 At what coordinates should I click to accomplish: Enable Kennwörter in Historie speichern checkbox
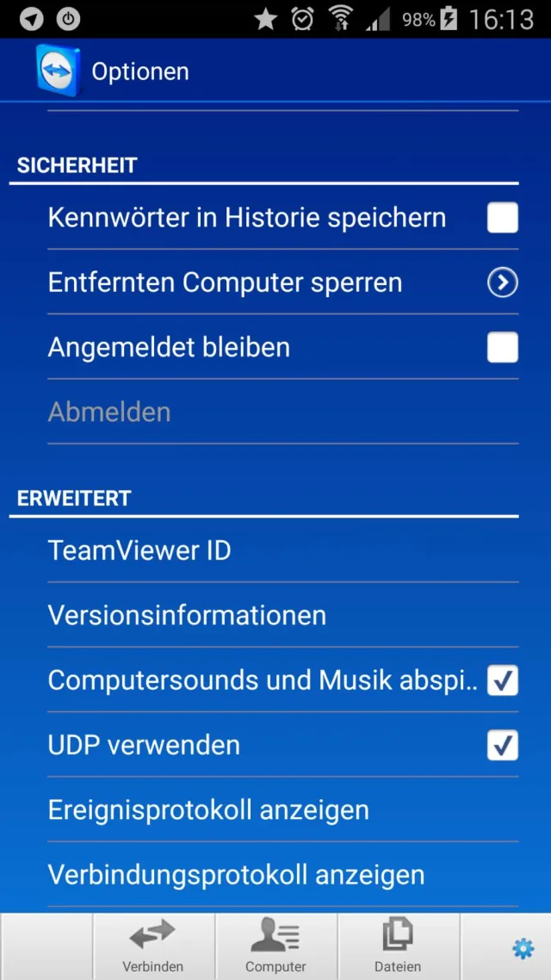[x=503, y=218]
